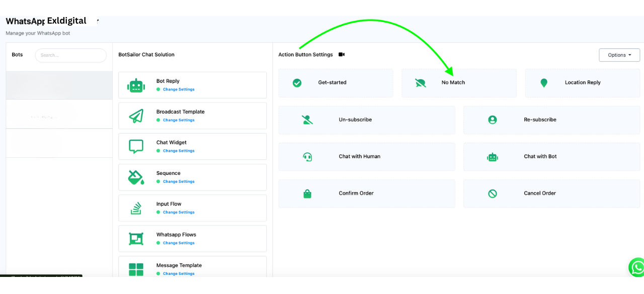The height and width of the screenshot is (294, 644).
Task: Click the "Bots" panel heading
Action: pyautogui.click(x=18, y=55)
